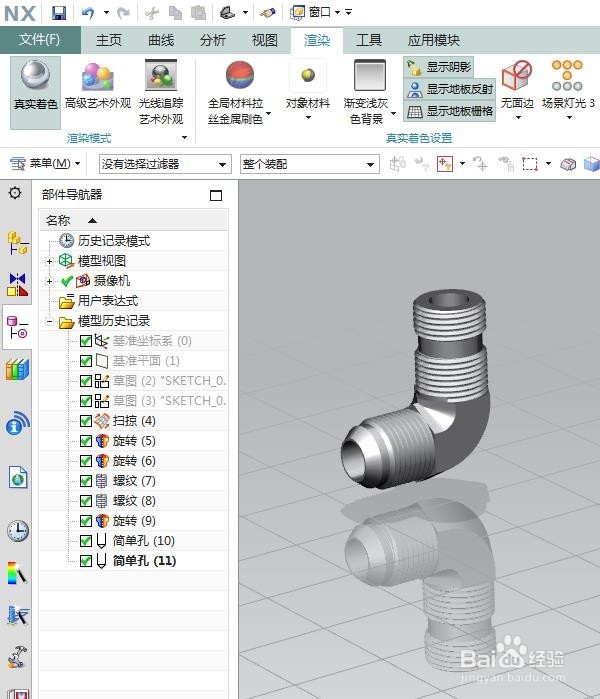600x699 pixels.
Task: Open the Web Browser sidebar icon
Action: [18, 477]
